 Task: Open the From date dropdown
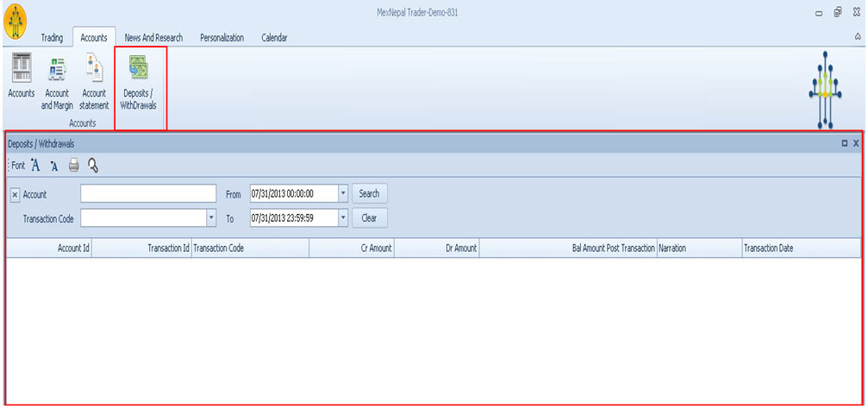click(344, 194)
